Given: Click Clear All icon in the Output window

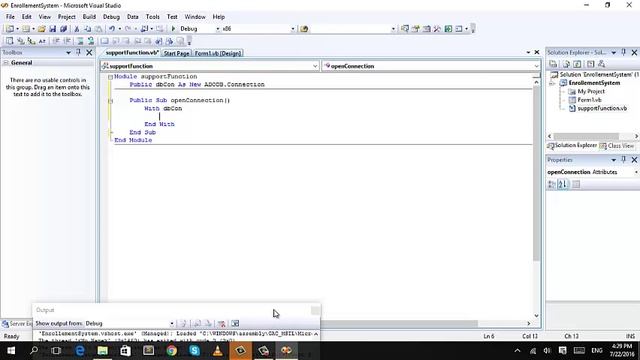Looking at the screenshot, I should [x=222, y=323].
